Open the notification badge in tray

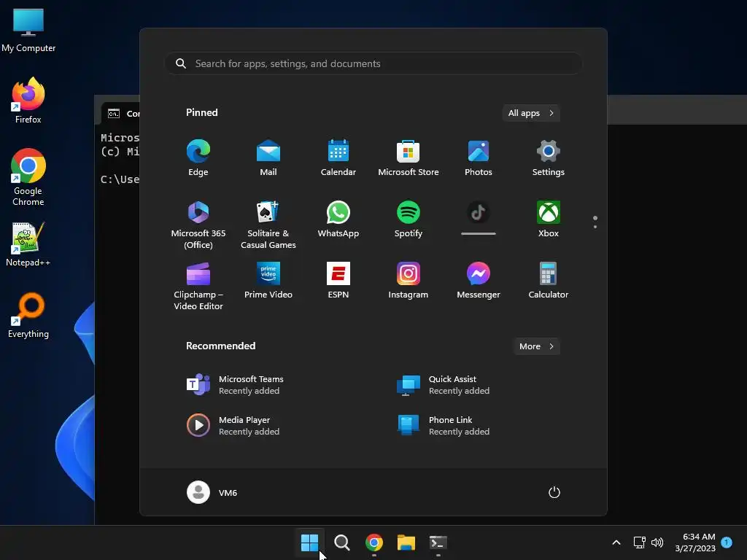(x=727, y=542)
